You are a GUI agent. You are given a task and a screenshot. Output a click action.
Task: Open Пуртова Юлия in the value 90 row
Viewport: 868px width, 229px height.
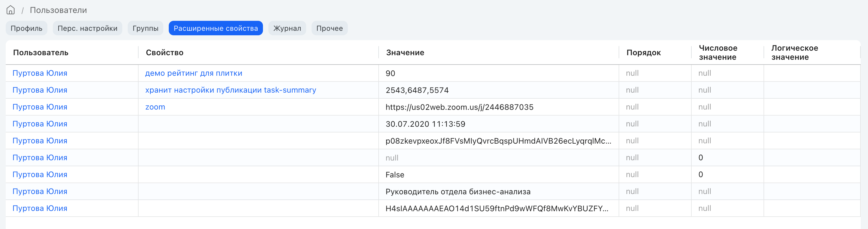pyautogui.click(x=40, y=73)
